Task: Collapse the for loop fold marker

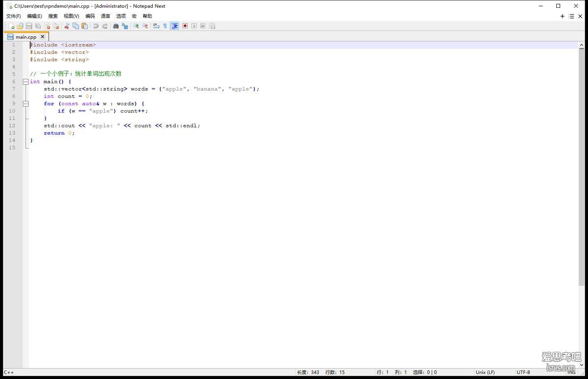Action: point(25,103)
